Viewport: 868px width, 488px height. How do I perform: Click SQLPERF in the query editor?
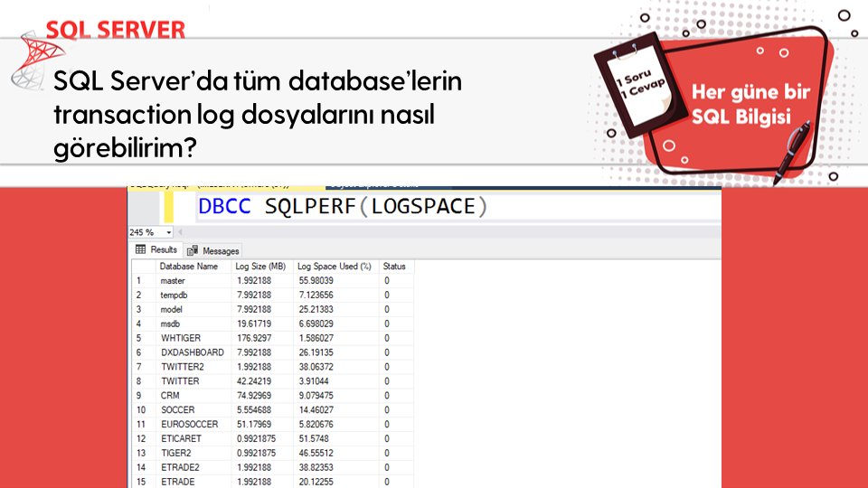coord(310,206)
